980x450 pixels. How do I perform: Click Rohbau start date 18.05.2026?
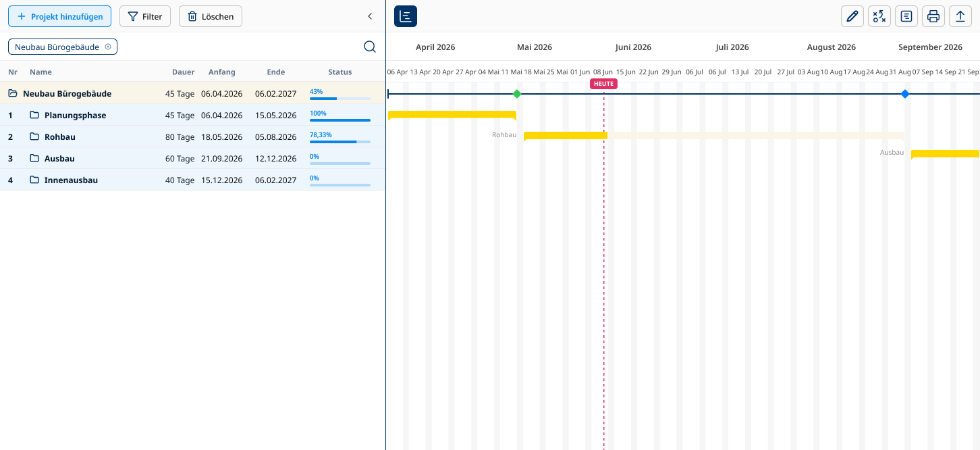click(221, 137)
